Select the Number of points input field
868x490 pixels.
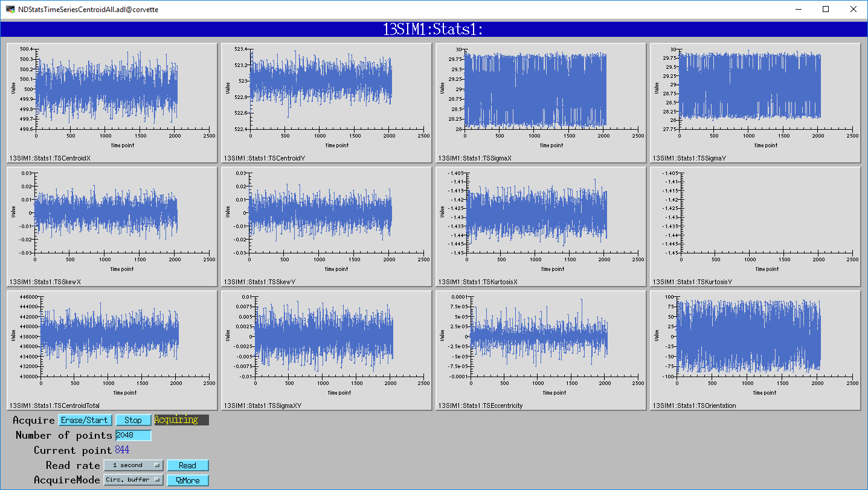click(133, 435)
